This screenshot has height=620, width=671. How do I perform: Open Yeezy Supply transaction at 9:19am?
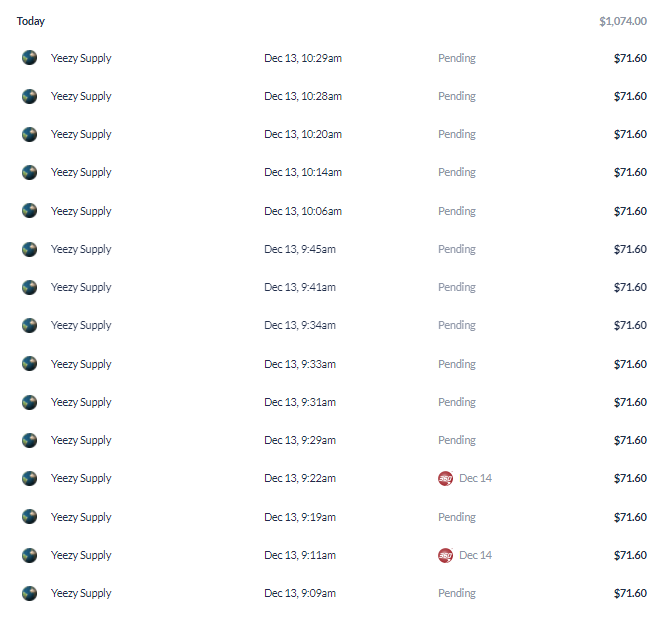click(x=334, y=517)
